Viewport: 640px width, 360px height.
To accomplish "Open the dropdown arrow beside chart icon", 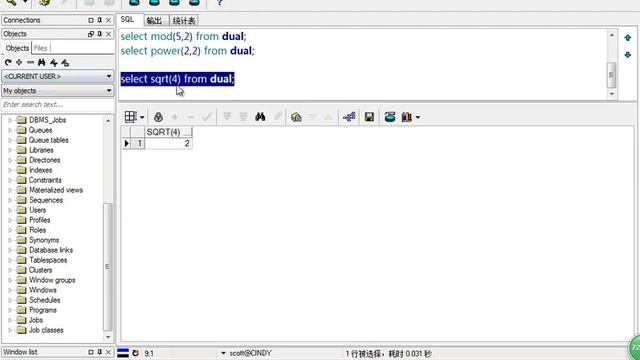I will coord(418,118).
